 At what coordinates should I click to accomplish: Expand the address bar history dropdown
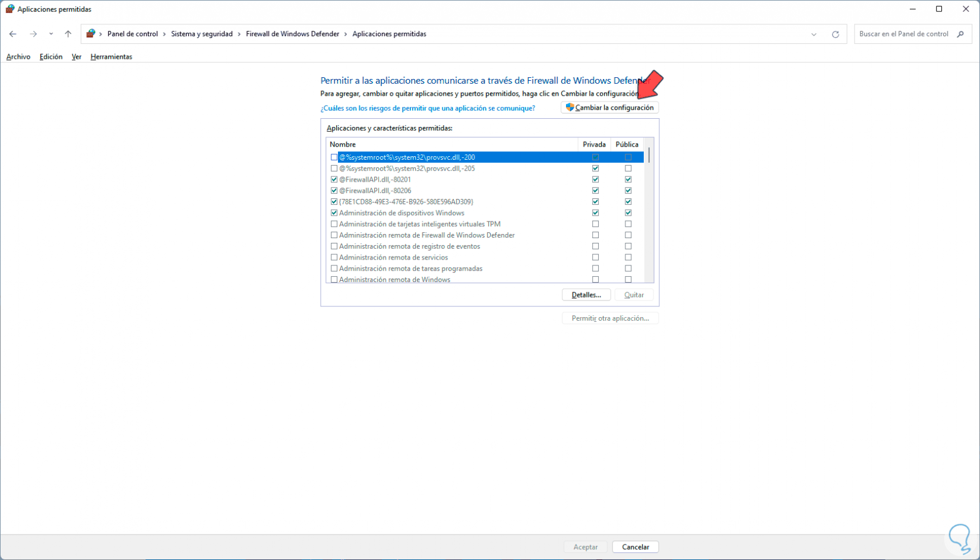tap(814, 34)
